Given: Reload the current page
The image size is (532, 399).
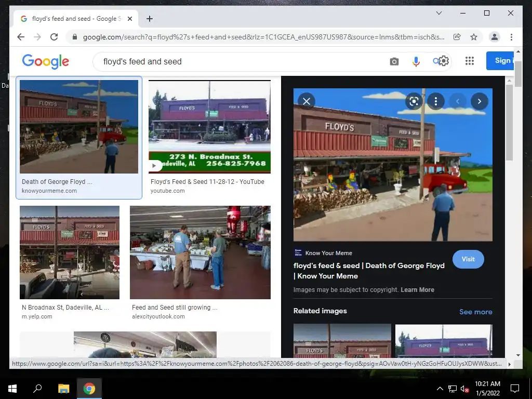Looking at the screenshot, I should point(54,37).
